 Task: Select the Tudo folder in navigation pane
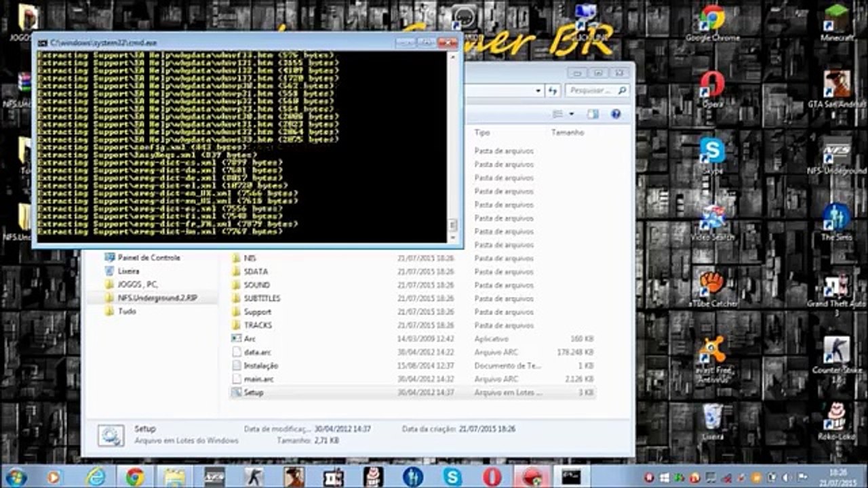click(x=121, y=312)
